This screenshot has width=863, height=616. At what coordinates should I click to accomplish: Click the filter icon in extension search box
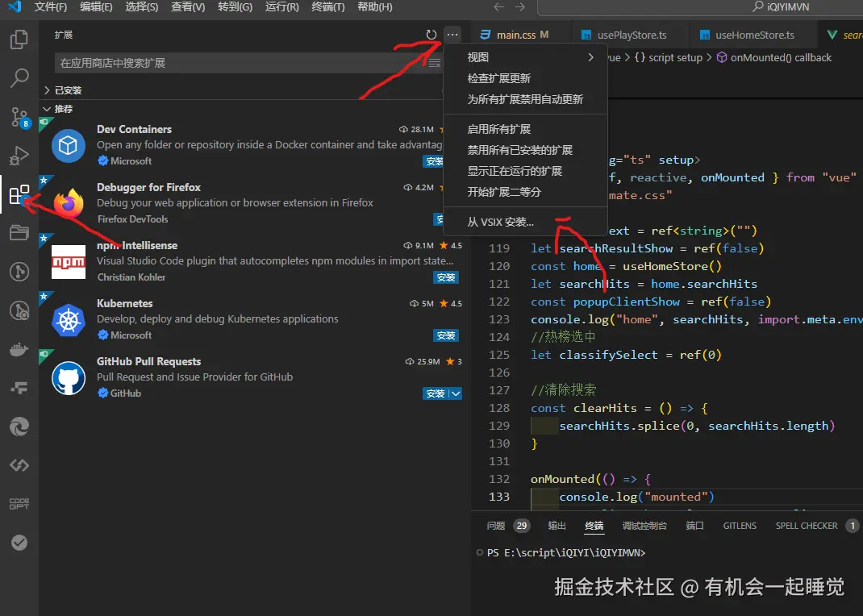(x=435, y=63)
